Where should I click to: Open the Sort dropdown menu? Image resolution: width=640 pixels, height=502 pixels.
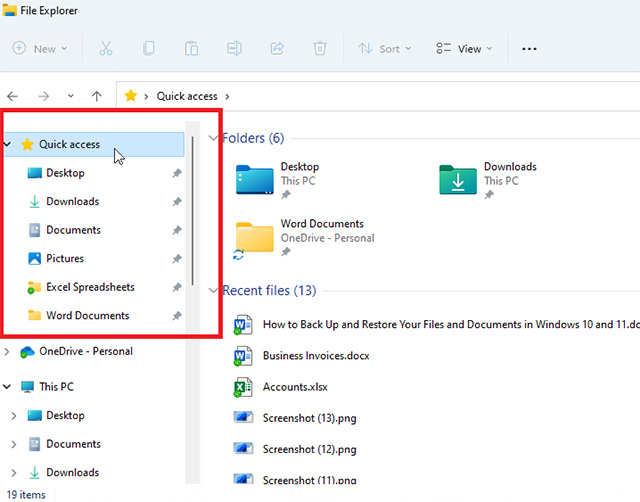point(381,48)
